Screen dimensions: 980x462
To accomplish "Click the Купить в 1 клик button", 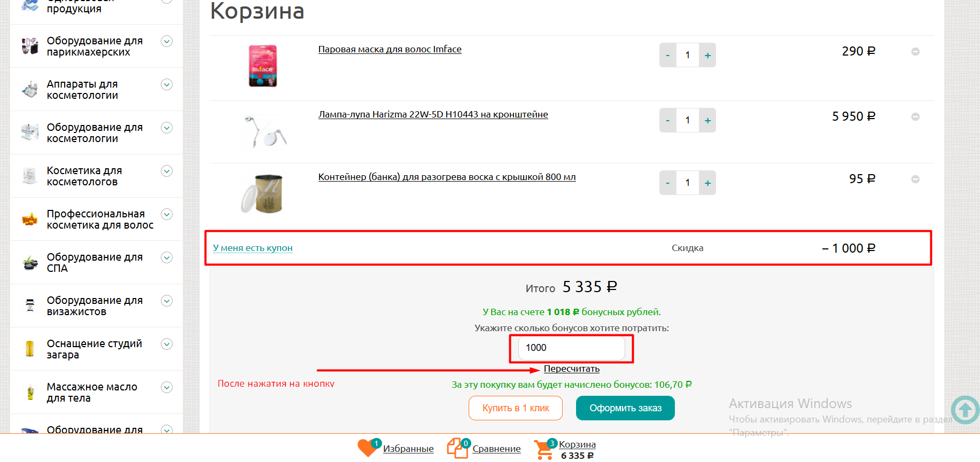I will (x=516, y=408).
